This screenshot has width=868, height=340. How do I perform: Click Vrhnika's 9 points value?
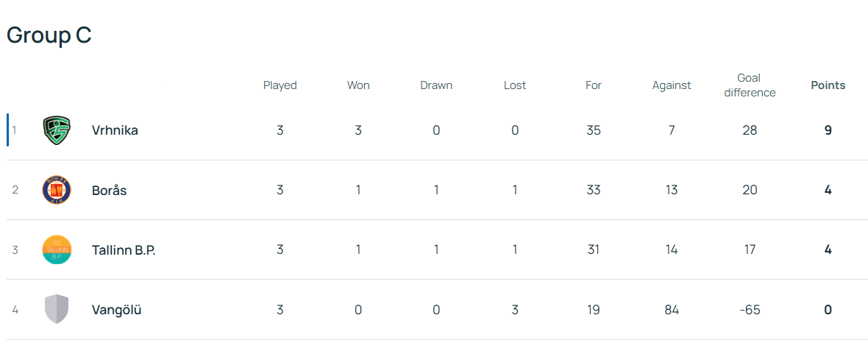[x=828, y=130]
